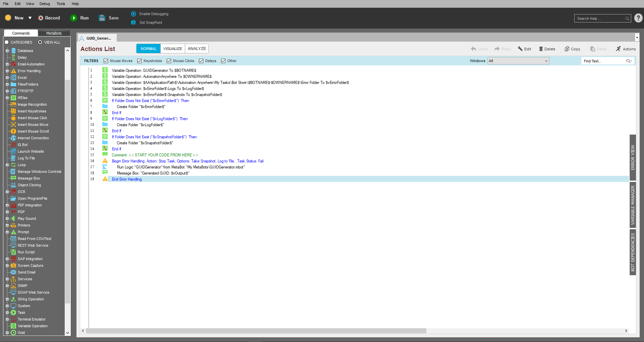
Task: Select the Run Script icon
Action: (13, 252)
